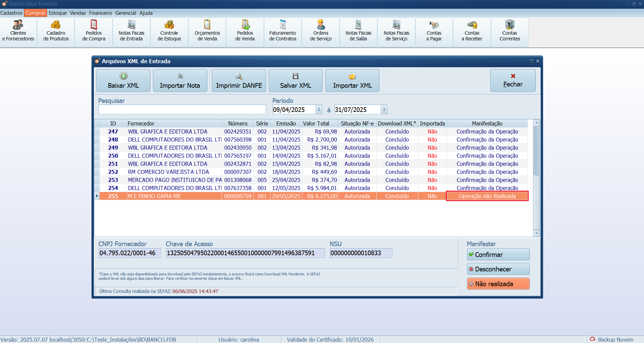This screenshot has width=644, height=343.
Task: Click Confirmar manifestation button
Action: tap(498, 255)
